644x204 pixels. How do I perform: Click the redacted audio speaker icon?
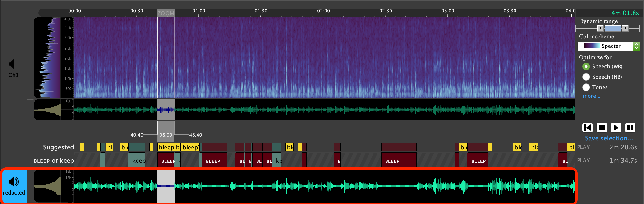[14, 182]
